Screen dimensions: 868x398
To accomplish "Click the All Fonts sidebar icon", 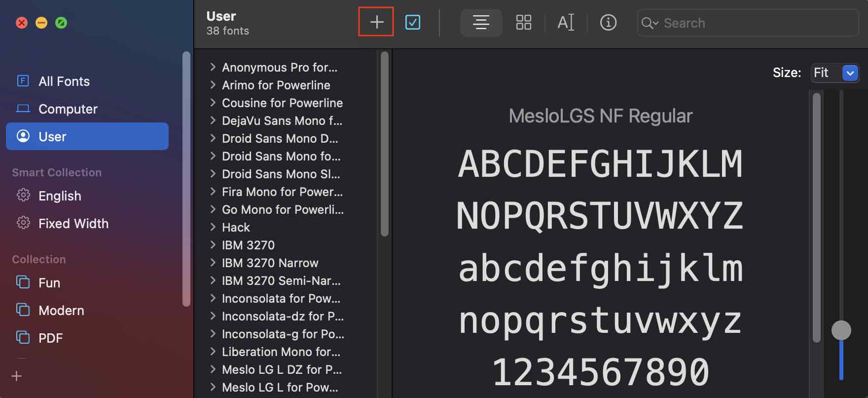I will coord(23,80).
